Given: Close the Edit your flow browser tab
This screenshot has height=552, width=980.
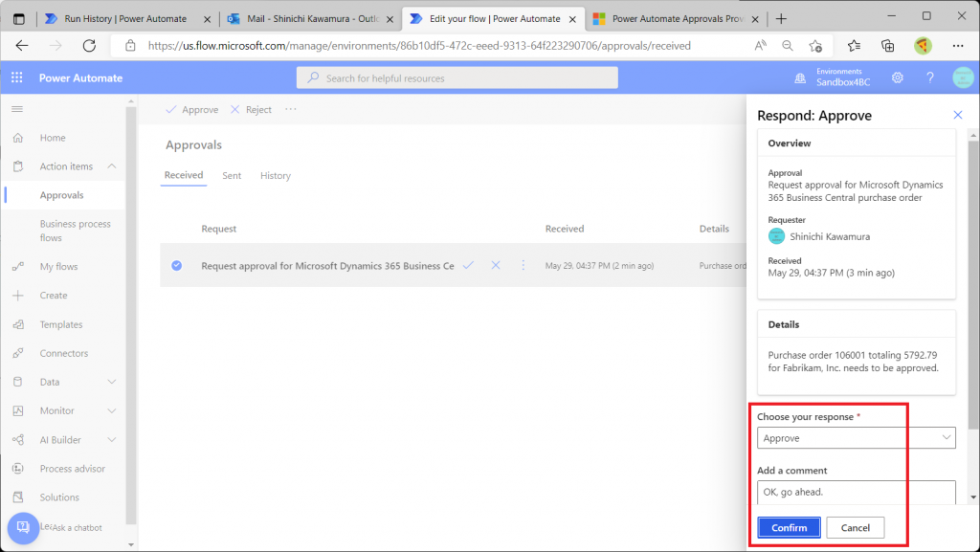Looking at the screenshot, I should pos(572,19).
